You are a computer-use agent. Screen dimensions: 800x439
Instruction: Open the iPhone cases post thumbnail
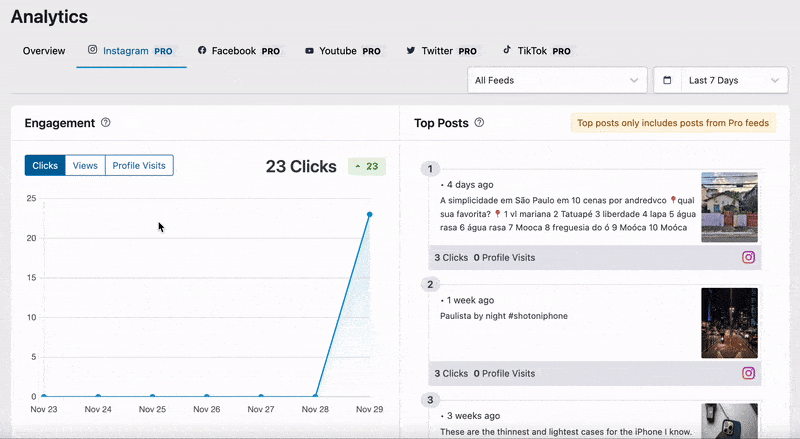point(729,421)
